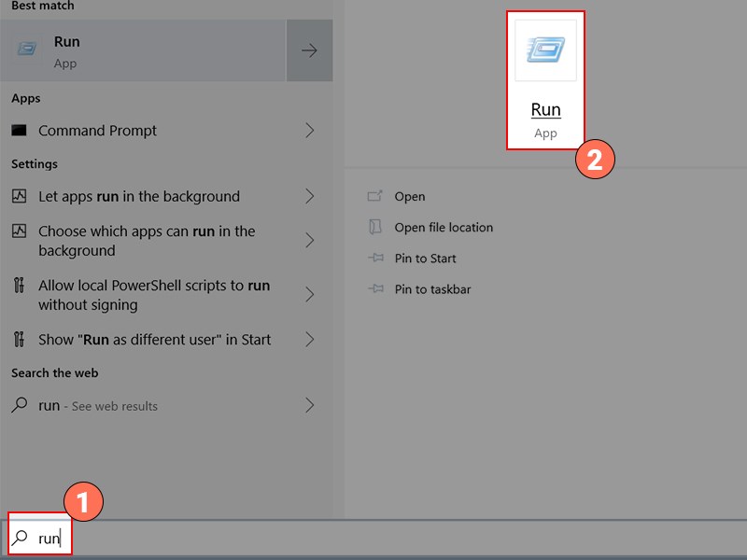The width and height of the screenshot is (747, 560).
Task: Click icon beside Choose which apps can run
Action: point(19,231)
